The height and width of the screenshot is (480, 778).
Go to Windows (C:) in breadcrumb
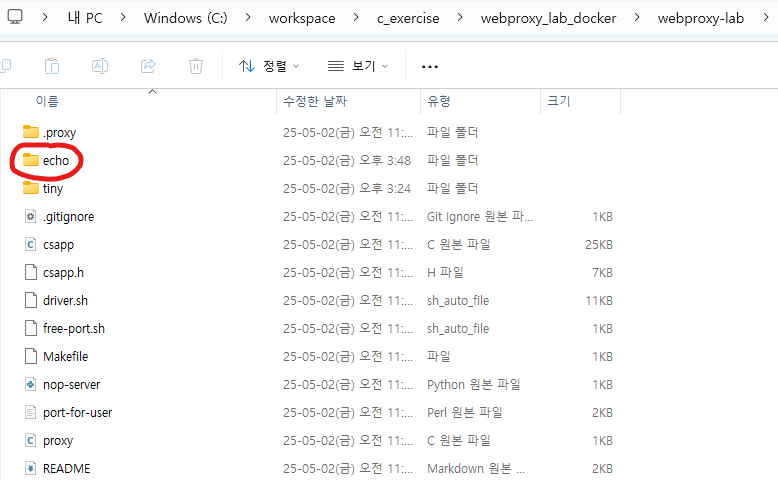click(186, 18)
